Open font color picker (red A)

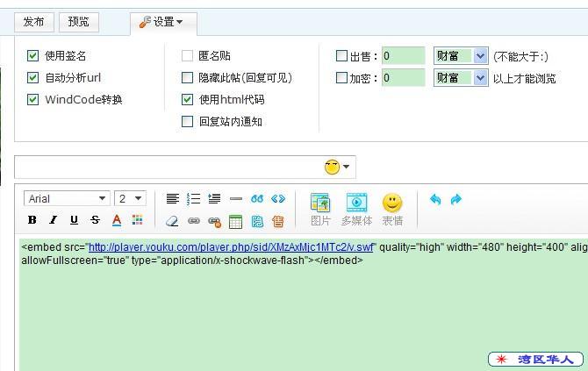pos(117,220)
